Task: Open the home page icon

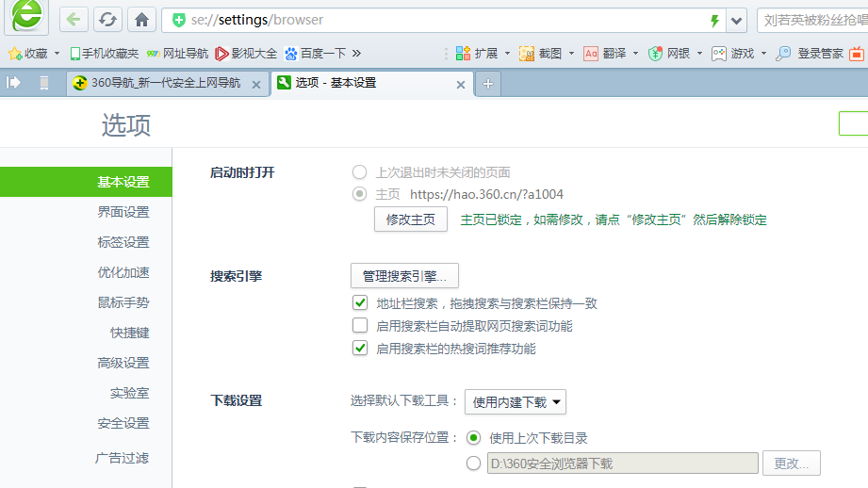Action: (141, 20)
